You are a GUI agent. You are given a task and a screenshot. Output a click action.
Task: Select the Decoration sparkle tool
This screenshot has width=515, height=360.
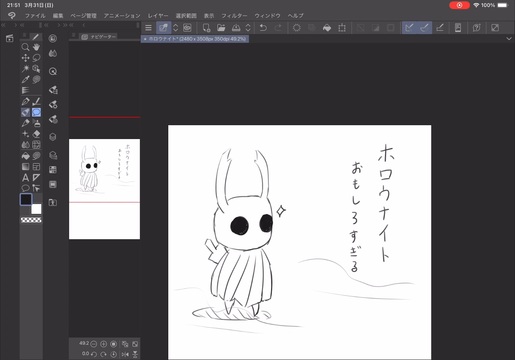25,134
